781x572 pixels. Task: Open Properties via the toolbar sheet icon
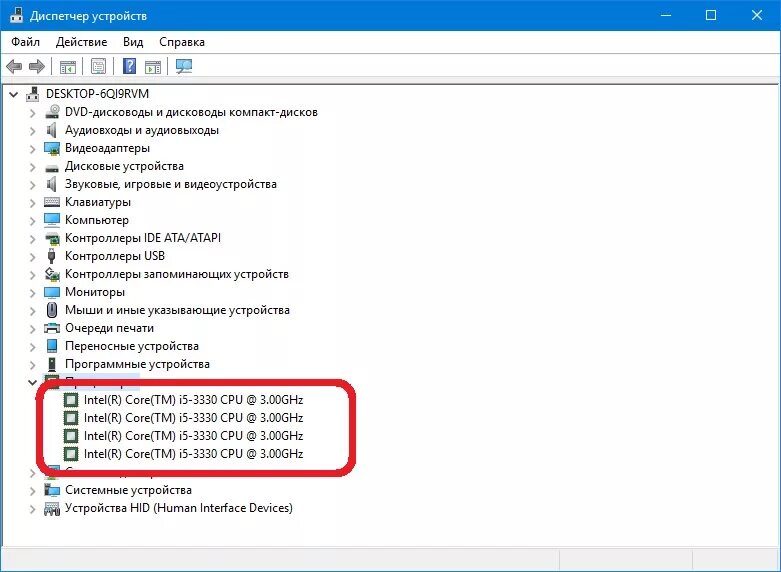(x=98, y=66)
